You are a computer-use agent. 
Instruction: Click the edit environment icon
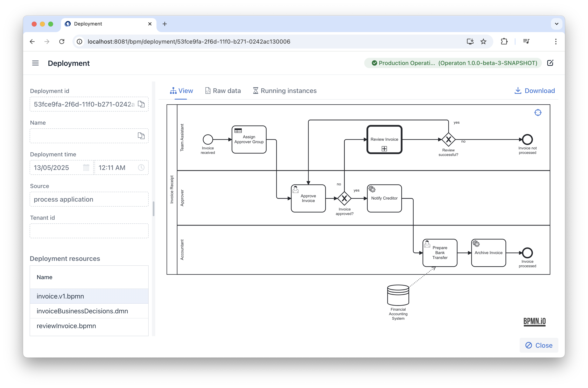(550, 63)
